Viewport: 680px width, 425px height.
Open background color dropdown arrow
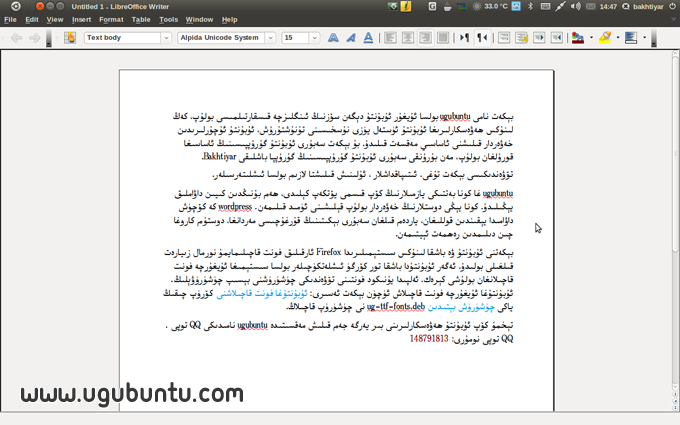(644, 38)
